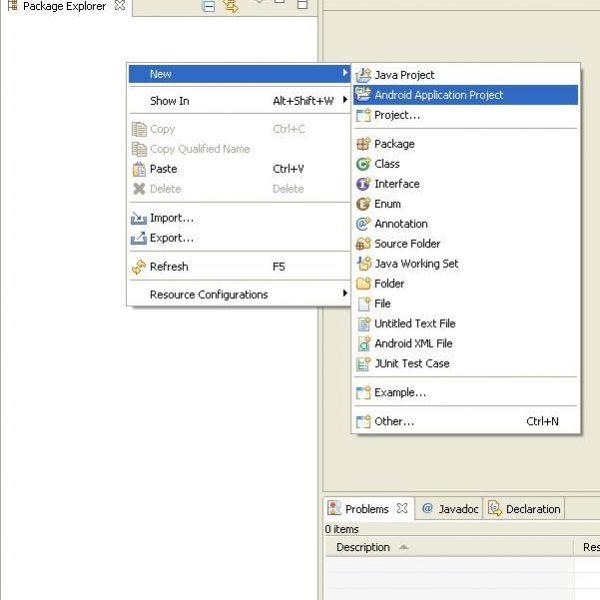Toggle Link with Editor in Package Explorer

[x=231, y=6]
